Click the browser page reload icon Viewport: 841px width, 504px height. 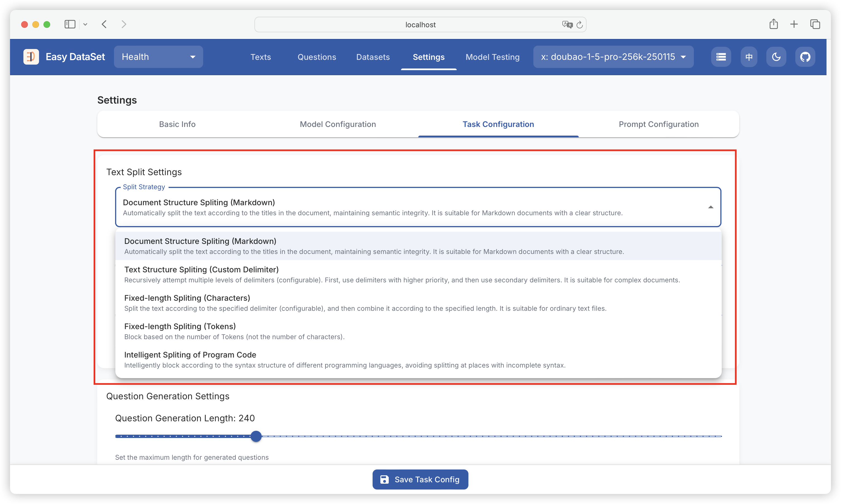click(x=580, y=25)
